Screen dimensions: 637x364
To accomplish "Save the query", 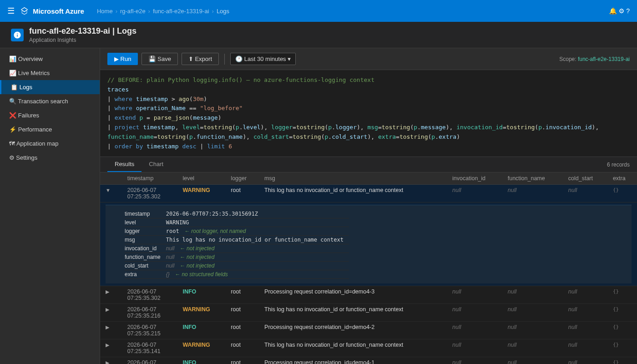I will [160, 59].
